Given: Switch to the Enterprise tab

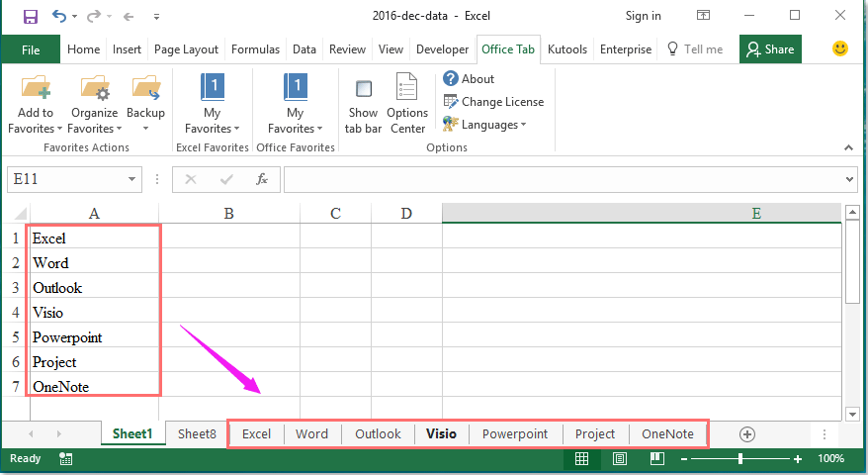Looking at the screenshot, I should (626, 49).
